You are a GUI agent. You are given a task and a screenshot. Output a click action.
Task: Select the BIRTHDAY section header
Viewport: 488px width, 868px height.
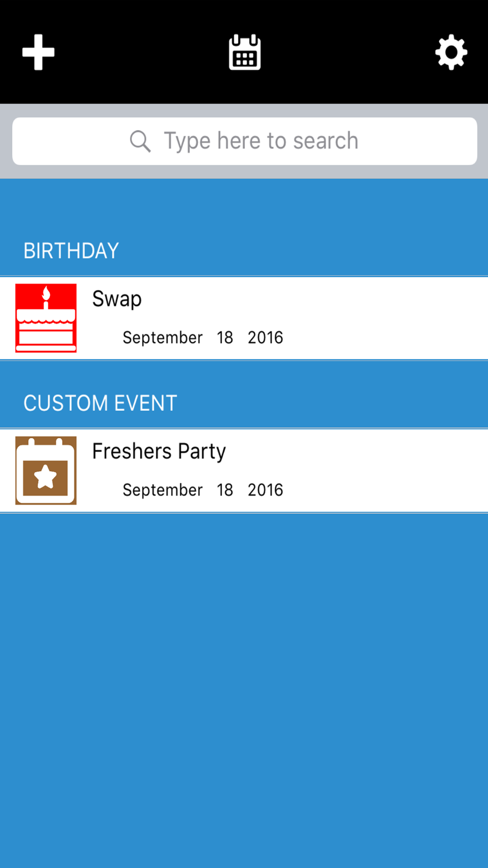click(71, 251)
